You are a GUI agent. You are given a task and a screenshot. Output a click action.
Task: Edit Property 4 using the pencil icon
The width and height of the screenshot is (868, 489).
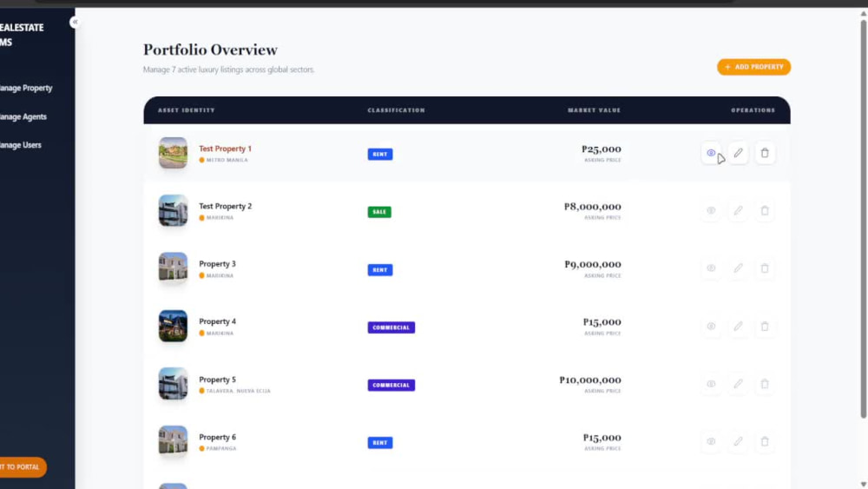[738, 327]
